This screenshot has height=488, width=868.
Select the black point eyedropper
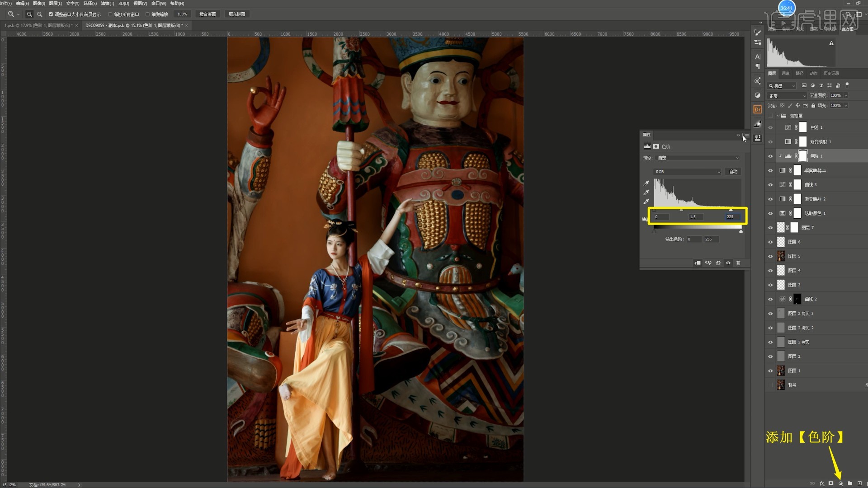[646, 183]
